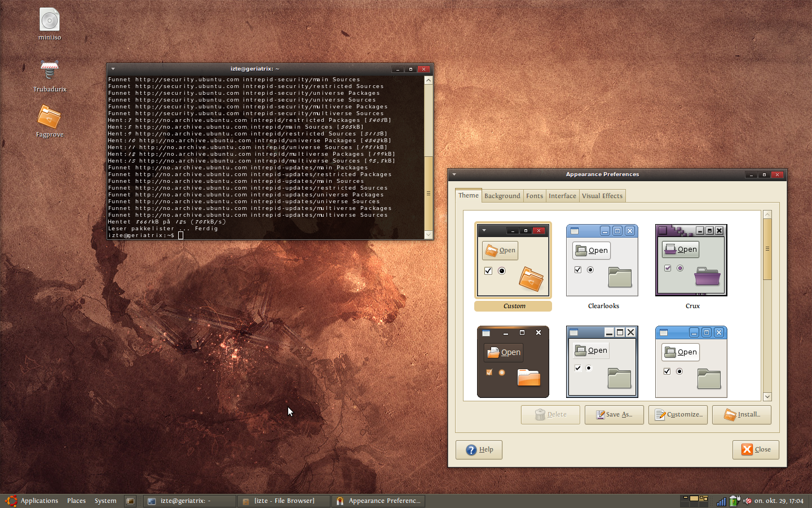
Task: Click the Close button in Appearance Preferences
Action: click(756, 450)
